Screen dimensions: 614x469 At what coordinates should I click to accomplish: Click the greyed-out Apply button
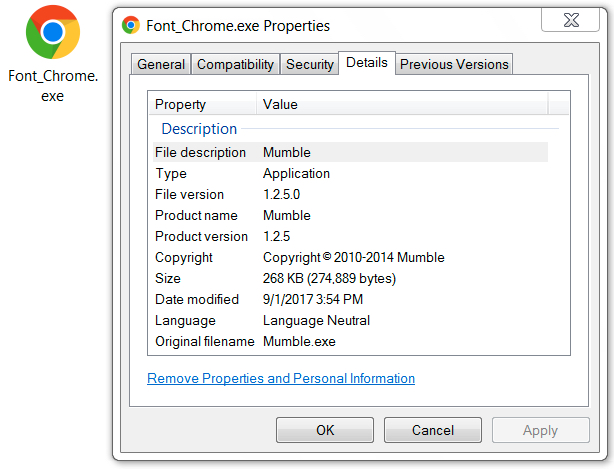click(x=540, y=430)
